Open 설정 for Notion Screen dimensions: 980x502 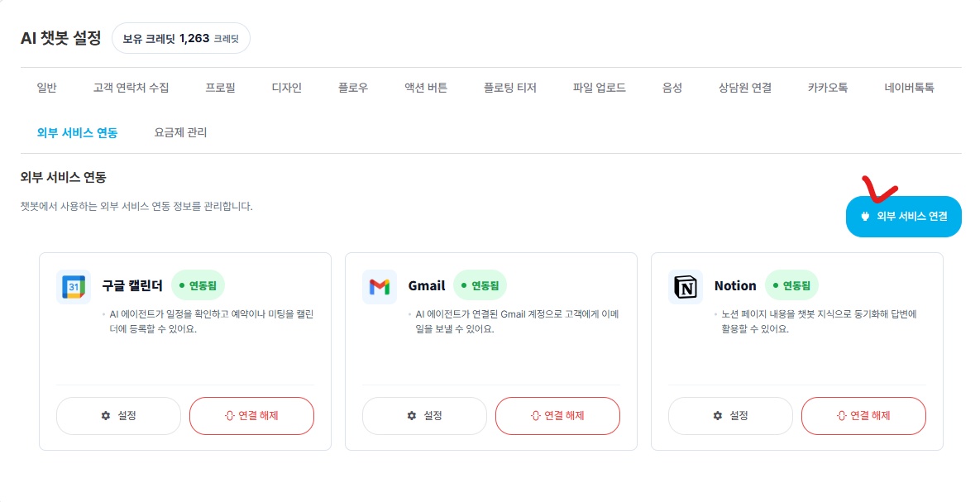(730, 416)
